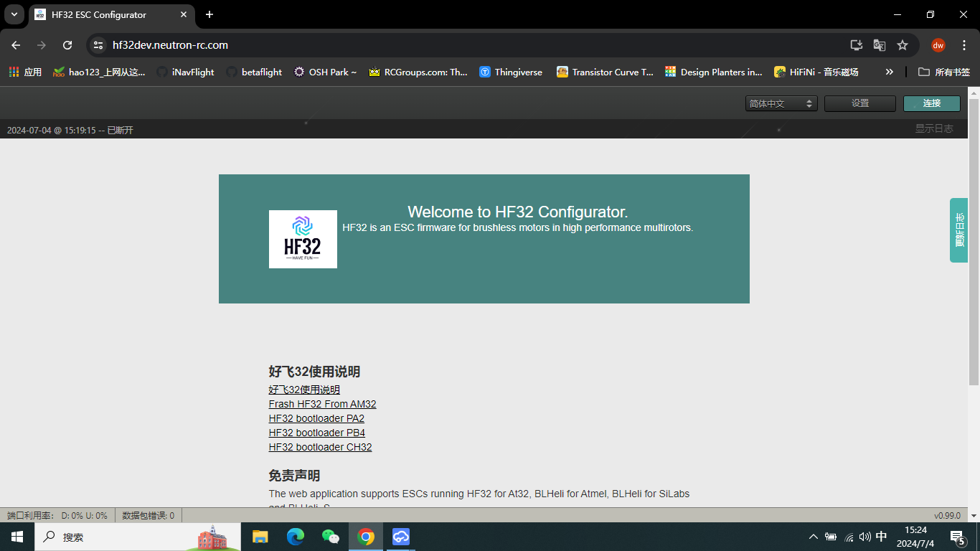Click the install app icon in the address bar
The height and width of the screenshot is (551, 980).
click(857, 45)
